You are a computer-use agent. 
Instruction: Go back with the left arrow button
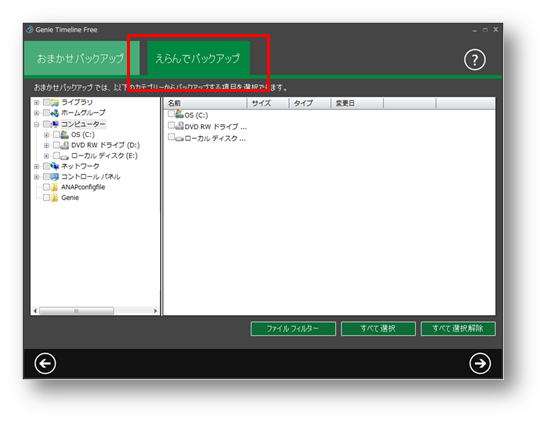click(x=45, y=364)
